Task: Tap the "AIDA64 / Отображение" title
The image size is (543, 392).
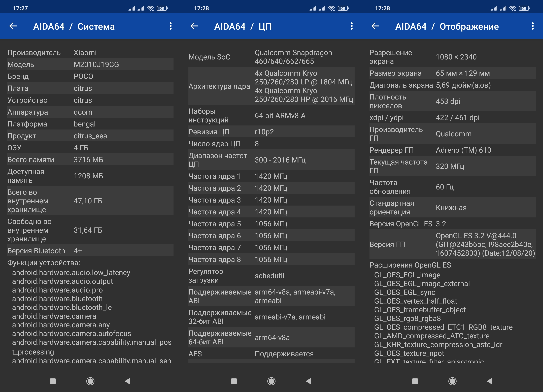Action: [x=447, y=26]
